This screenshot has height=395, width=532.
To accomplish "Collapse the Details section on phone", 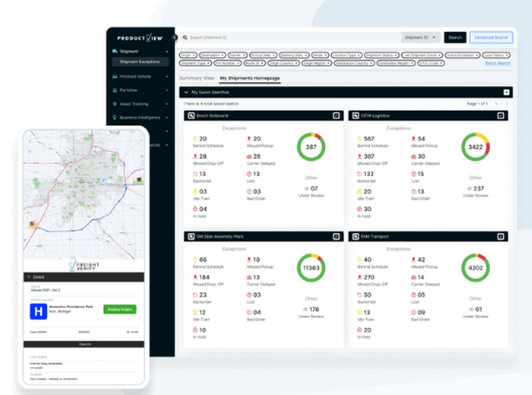I will point(29,277).
